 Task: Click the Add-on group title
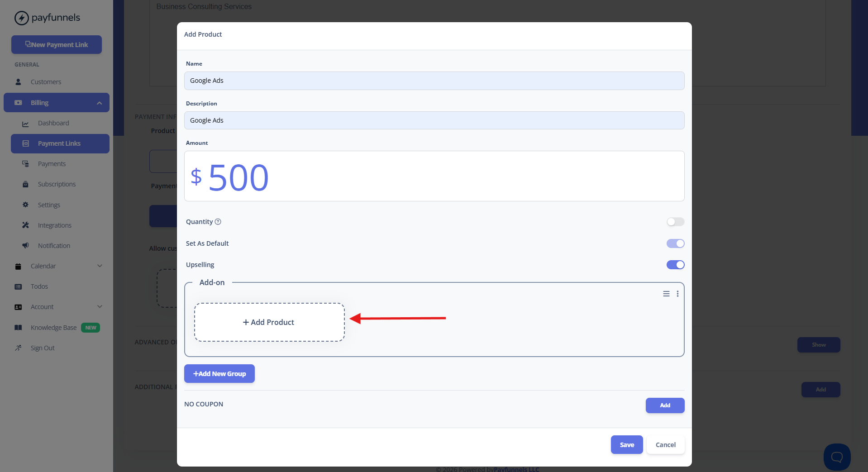click(x=212, y=282)
